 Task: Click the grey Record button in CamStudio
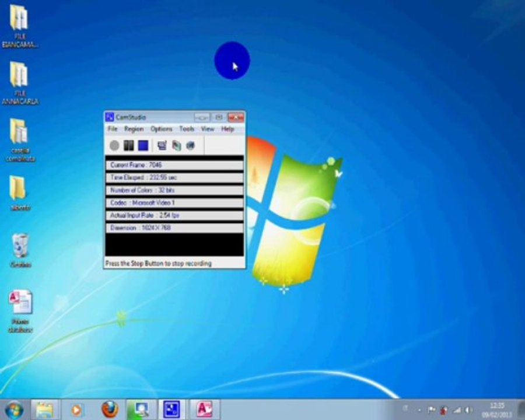click(x=114, y=145)
